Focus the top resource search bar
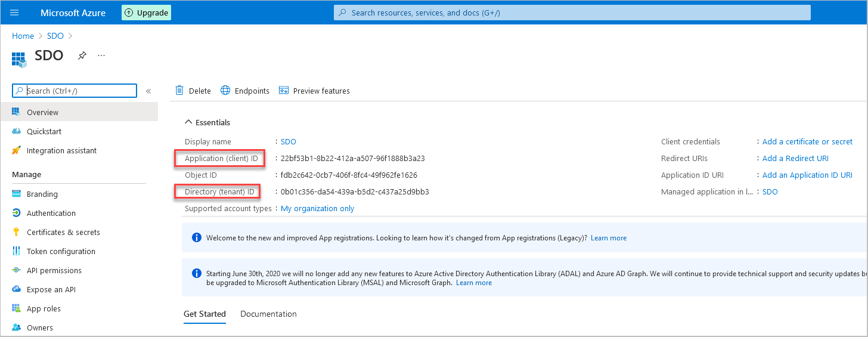 [572, 13]
